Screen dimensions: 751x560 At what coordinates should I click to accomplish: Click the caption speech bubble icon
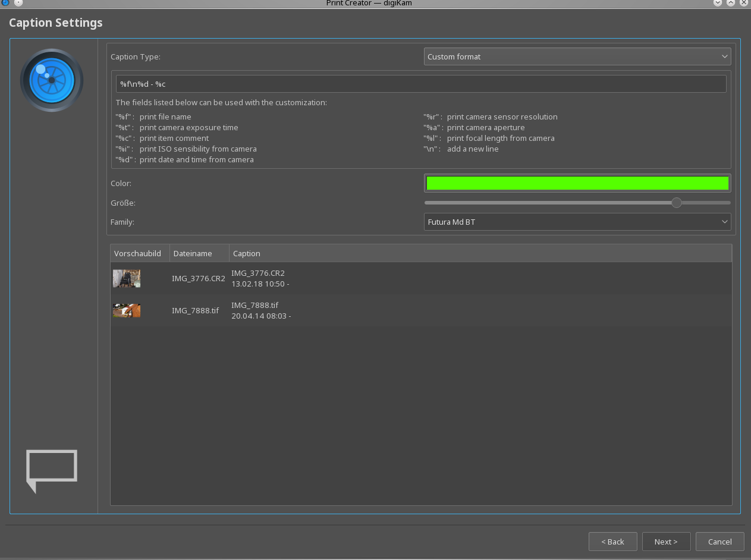coord(52,470)
